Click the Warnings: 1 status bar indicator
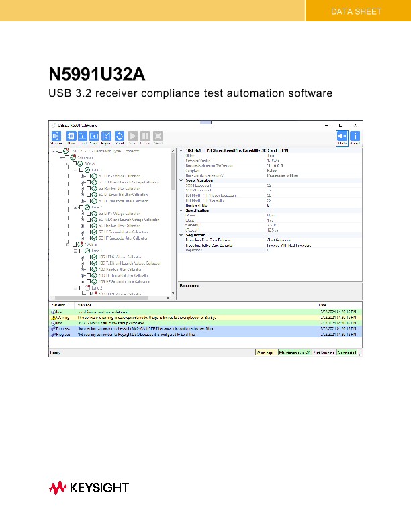Image resolution: width=411 pixels, height=532 pixels. pos(267,353)
